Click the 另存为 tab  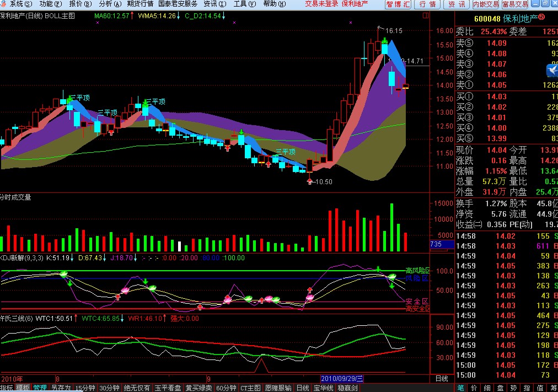[x=61, y=388]
